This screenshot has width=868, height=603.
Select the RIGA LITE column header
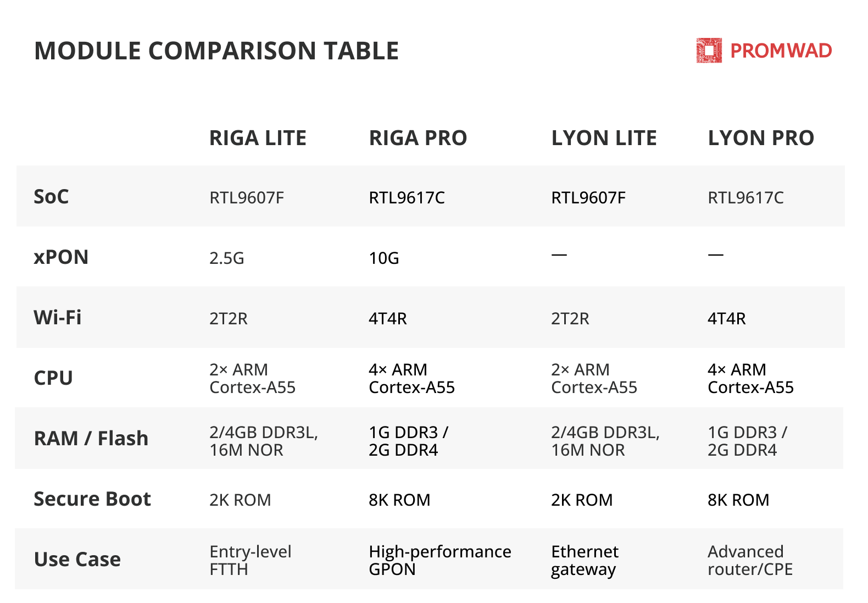pos(258,138)
